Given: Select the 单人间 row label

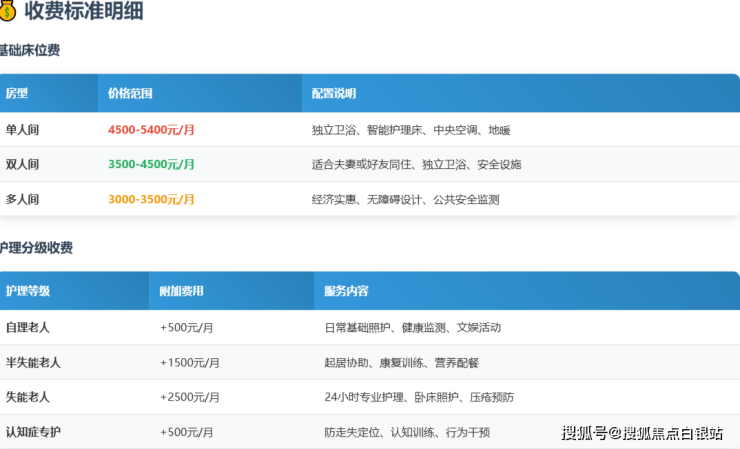Looking at the screenshot, I should click(22, 130).
